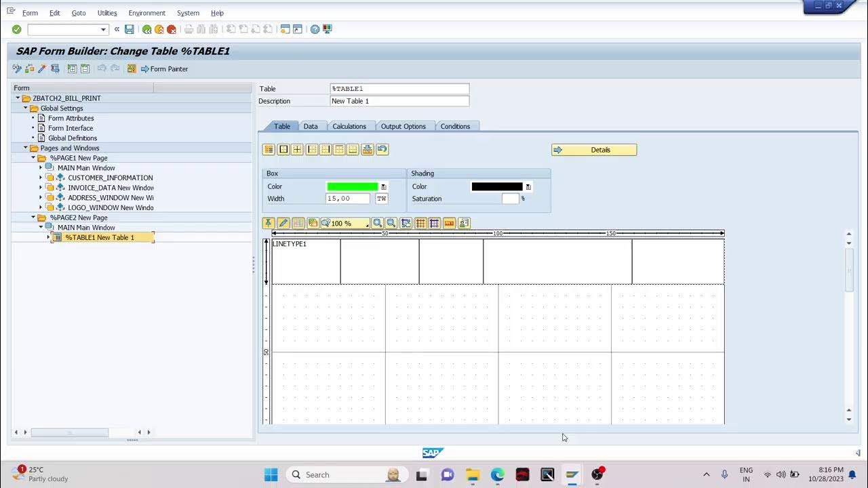Click the Field List on/off icon
The height and width of the screenshot is (488, 868).
pyautogui.click(x=132, y=68)
